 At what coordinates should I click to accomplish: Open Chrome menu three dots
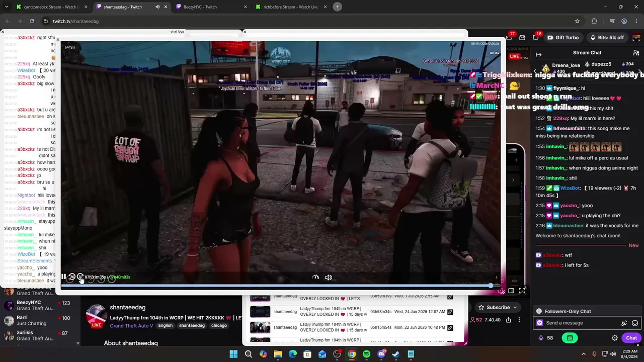point(636,21)
